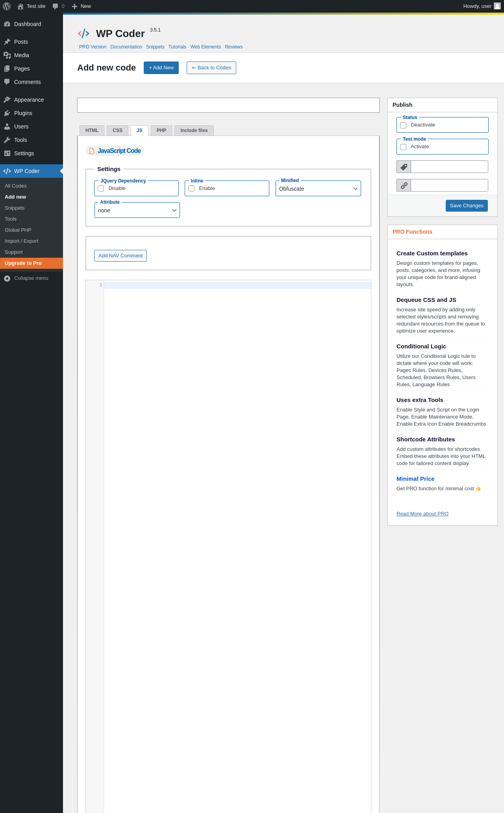Click the WP Coder code icon in sidebar

coord(7,171)
